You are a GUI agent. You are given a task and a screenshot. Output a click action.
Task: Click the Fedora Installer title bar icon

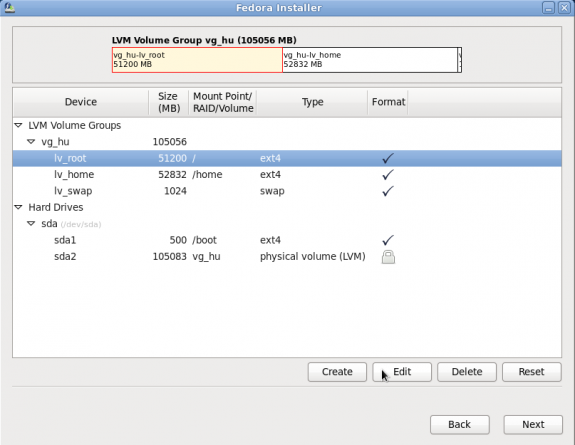(9, 7)
